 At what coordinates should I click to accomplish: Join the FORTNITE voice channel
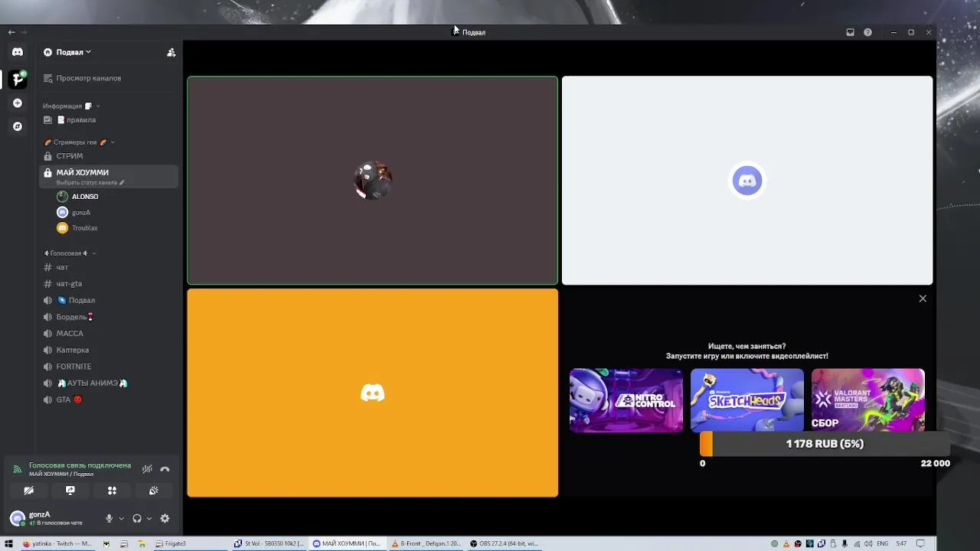107,367
